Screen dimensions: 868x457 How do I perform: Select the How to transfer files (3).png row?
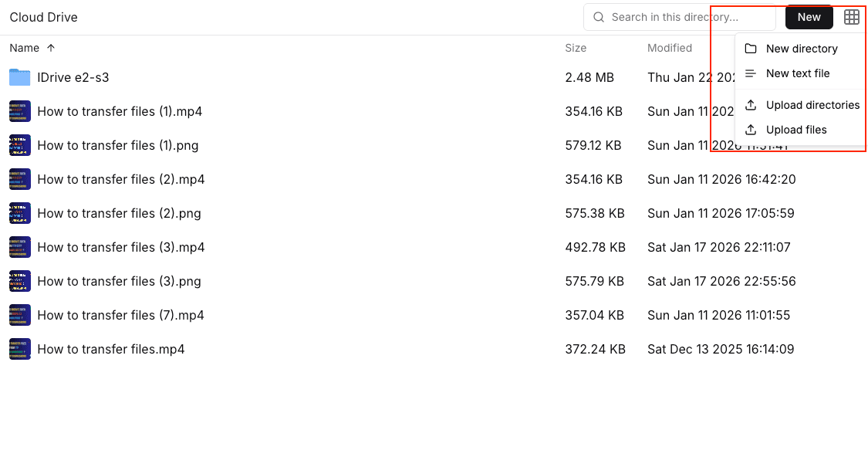(117, 281)
